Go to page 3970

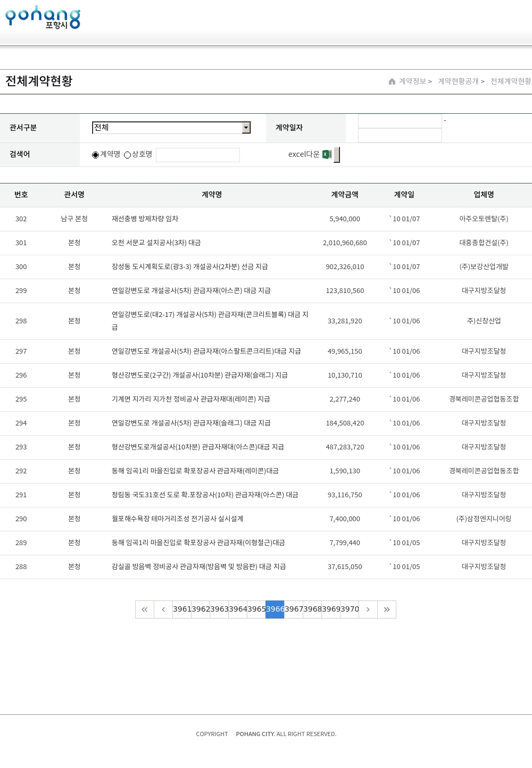pyautogui.click(x=350, y=610)
